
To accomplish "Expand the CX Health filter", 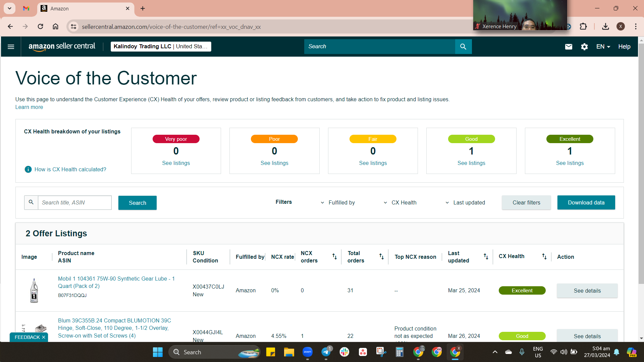I will pyautogui.click(x=400, y=202).
